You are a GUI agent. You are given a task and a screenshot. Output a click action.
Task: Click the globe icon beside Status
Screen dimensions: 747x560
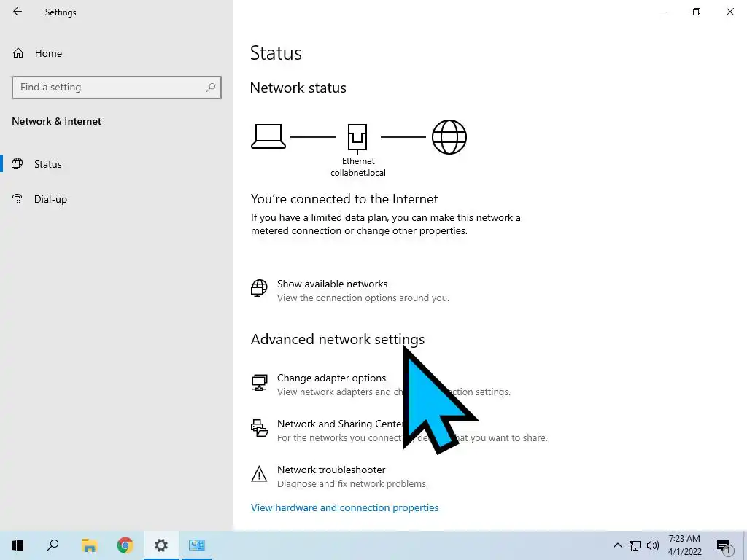point(18,164)
